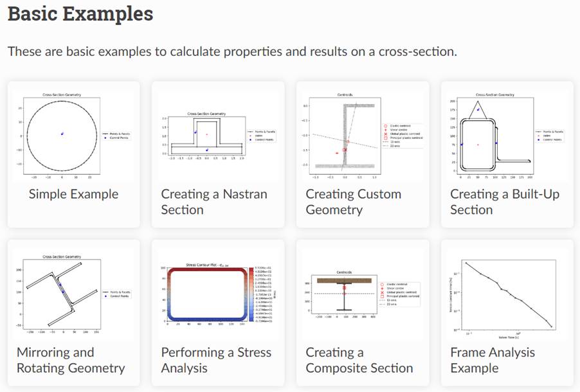Screen dimensions: 580x392
Task: Open the Built-Up Section geometry thumbnail
Action: pyautogui.click(x=507, y=136)
